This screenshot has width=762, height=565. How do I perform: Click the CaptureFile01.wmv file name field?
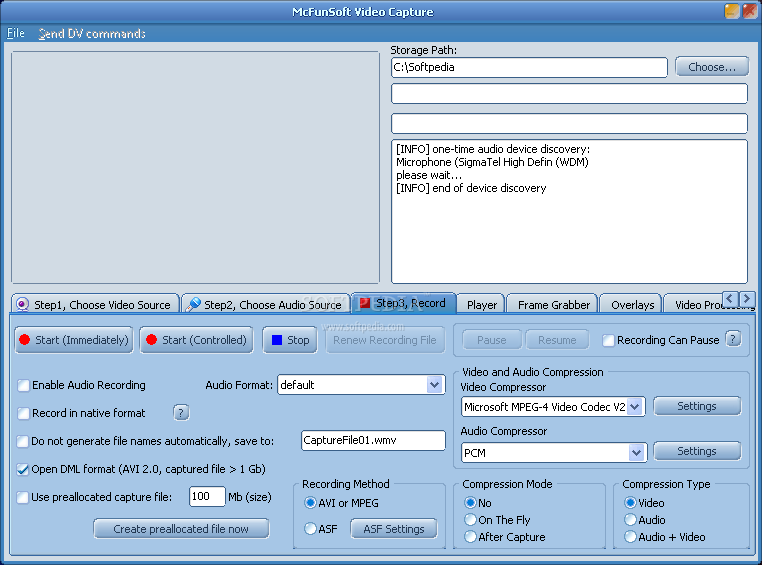click(373, 440)
